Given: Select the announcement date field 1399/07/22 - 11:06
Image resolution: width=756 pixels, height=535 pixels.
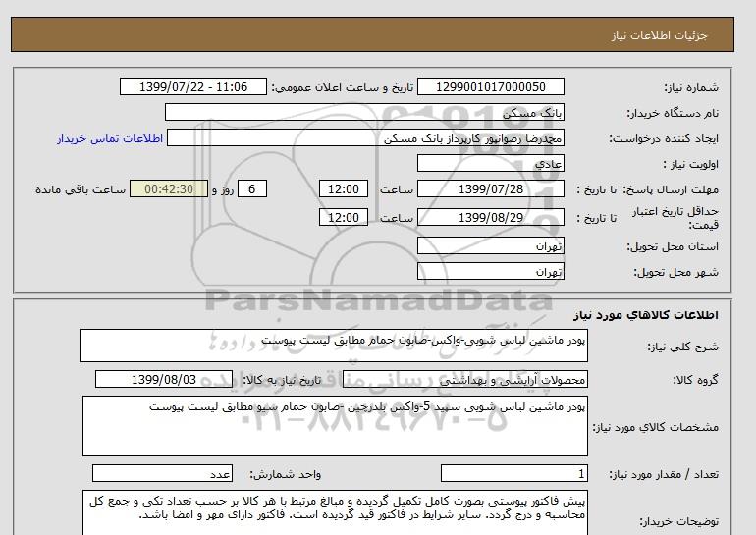Looking at the screenshot, I should [x=192, y=87].
